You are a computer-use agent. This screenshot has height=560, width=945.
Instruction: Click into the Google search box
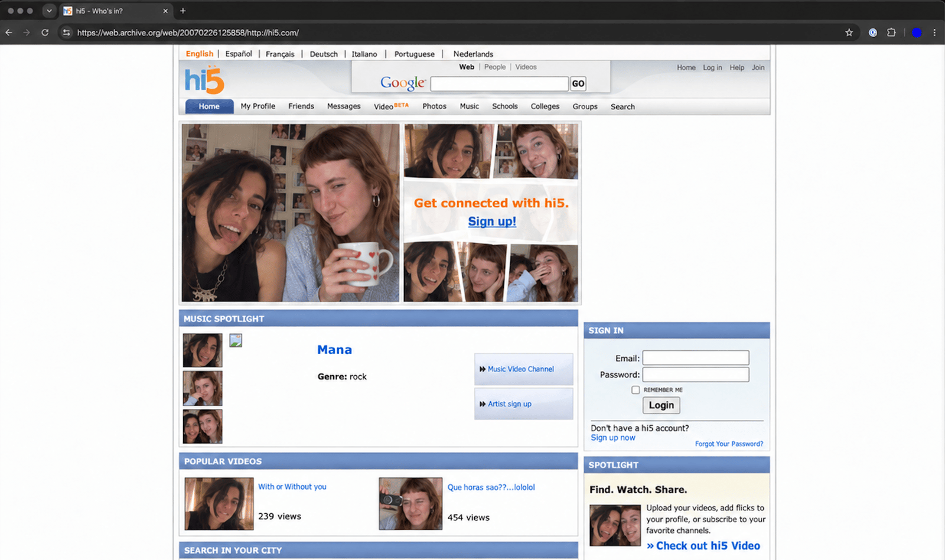[x=500, y=84]
